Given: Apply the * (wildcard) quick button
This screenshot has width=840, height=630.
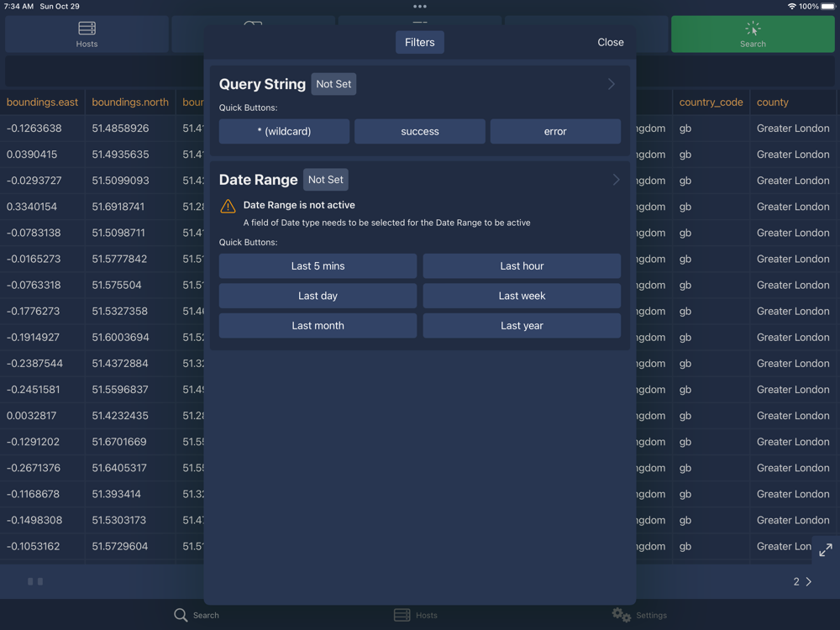Looking at the screenshot, I should tap(285, 131).
